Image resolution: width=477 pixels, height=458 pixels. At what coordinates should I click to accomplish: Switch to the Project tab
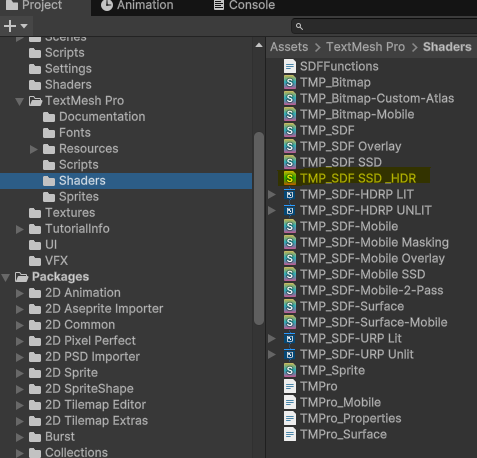34,5
